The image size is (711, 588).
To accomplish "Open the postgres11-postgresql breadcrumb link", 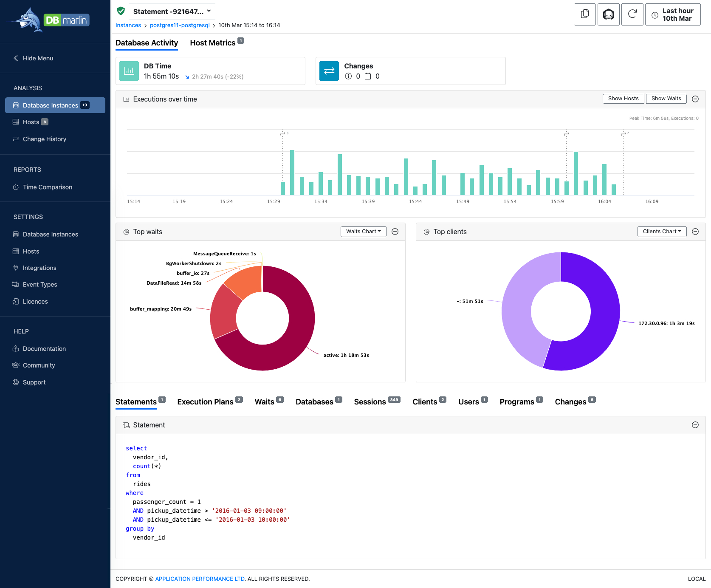I will [x=180, y=25].
